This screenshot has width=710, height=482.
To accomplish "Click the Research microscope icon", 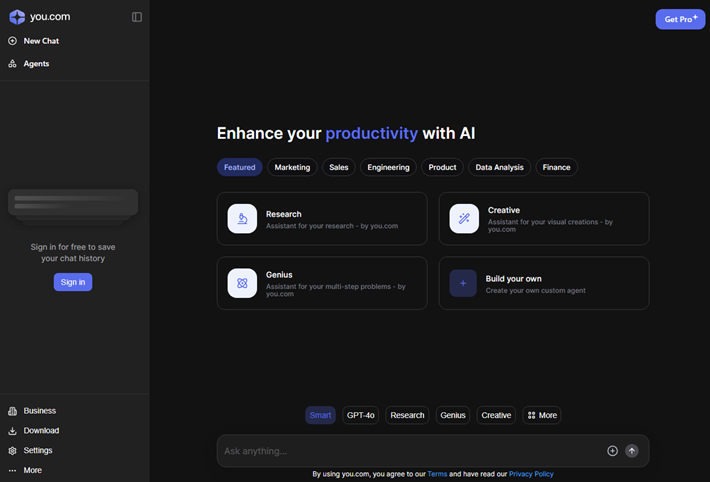I will tap(242, 219).
